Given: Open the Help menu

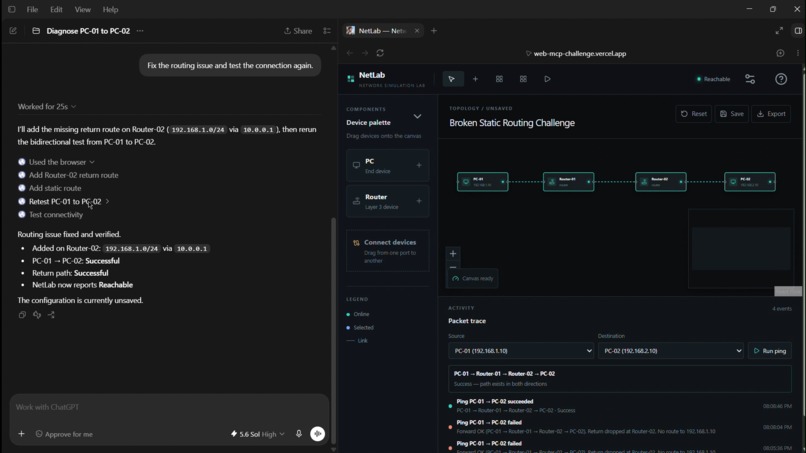Looking at the screenshot, I should point(110,9).
